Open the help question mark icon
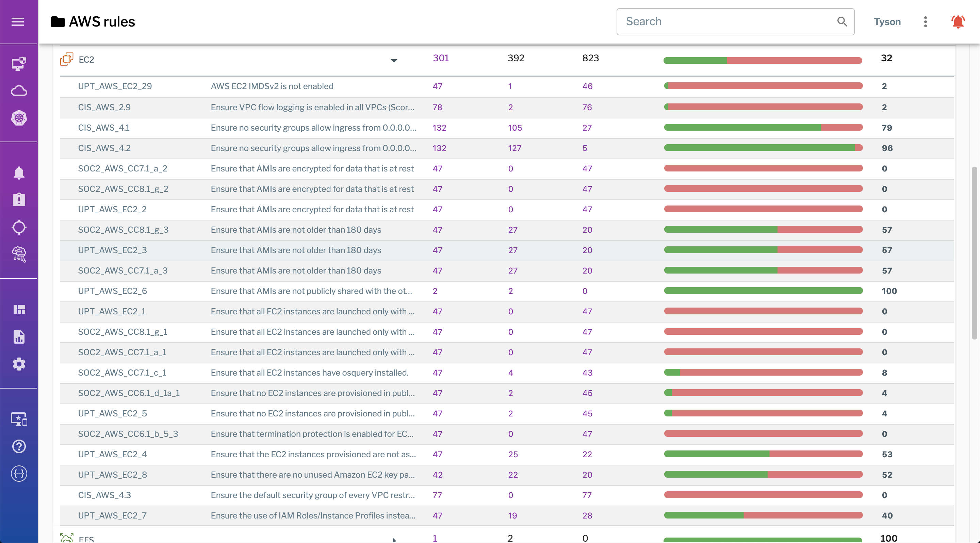980x543 pixels. pos(19,446)
